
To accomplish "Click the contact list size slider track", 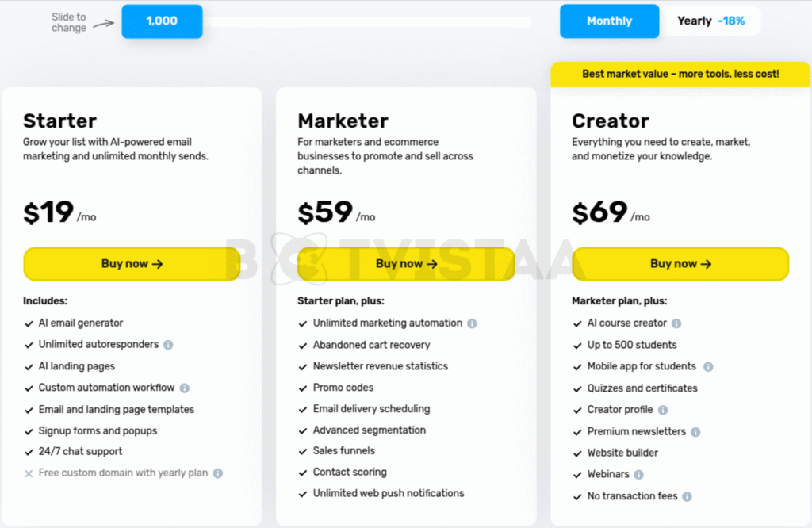I will 366,21.
